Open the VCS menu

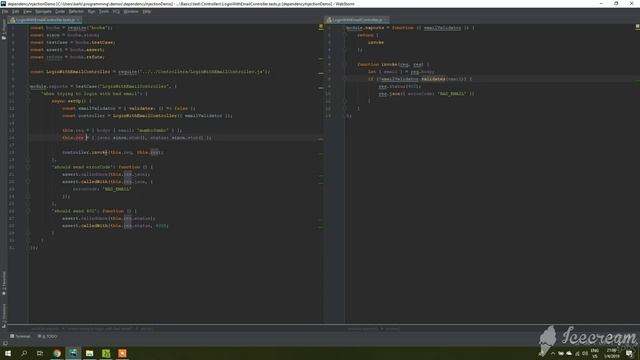click(116, 11)
